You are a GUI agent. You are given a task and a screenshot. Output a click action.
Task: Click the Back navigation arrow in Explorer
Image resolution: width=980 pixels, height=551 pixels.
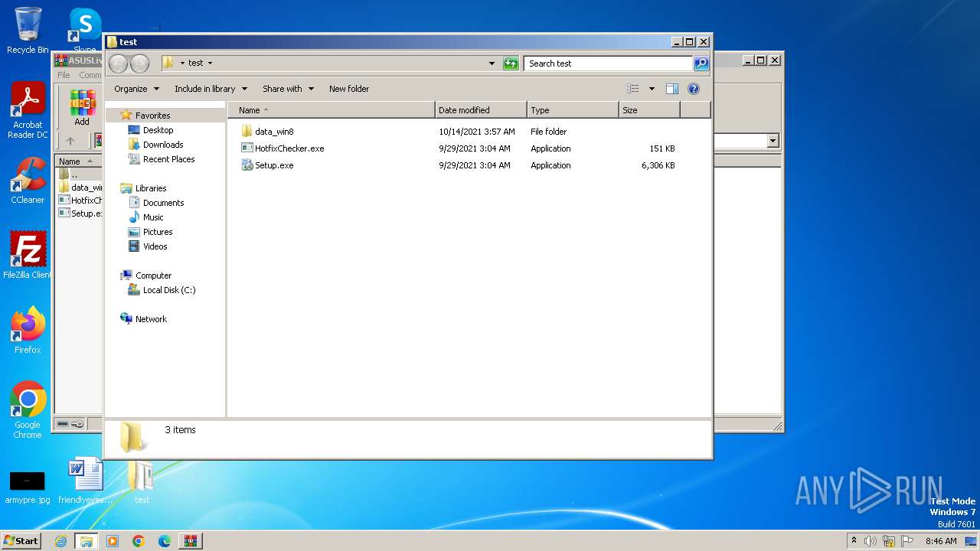119,64
